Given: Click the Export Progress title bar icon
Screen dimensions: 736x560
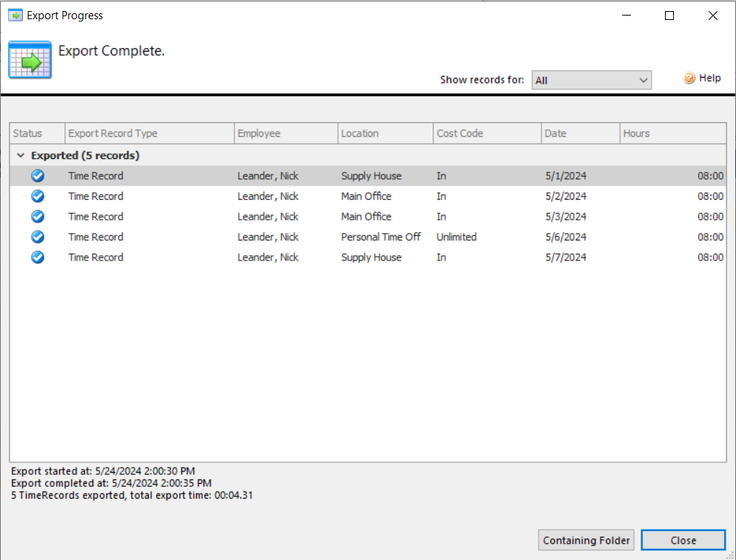Looking at the screenshot, I should (15, 16).
